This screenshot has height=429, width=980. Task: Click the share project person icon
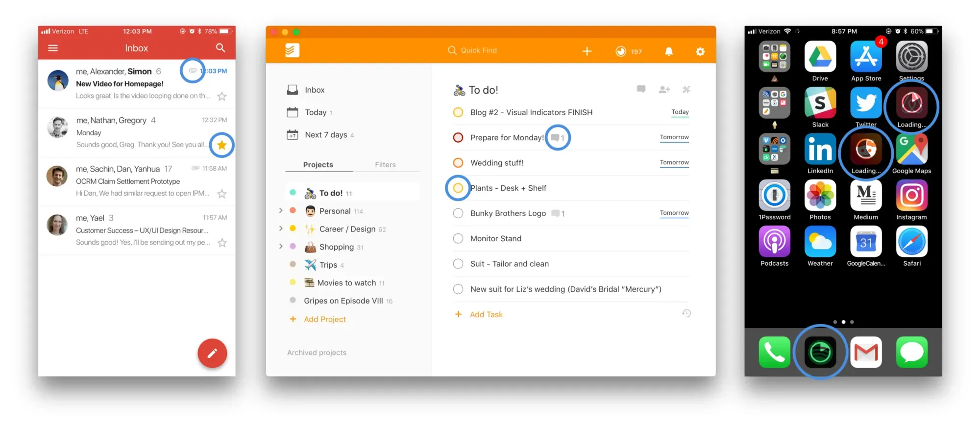(x=664, y=89)
